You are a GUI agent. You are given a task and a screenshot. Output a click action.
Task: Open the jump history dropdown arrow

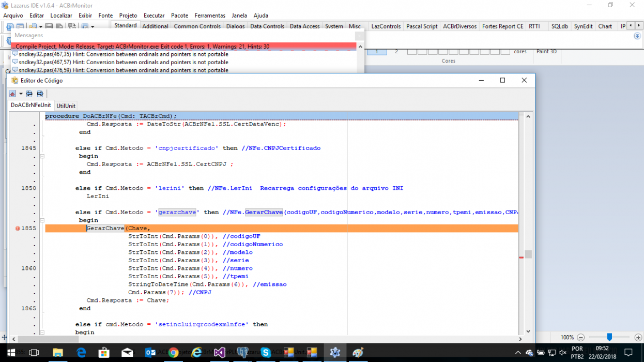click(x=21, y=94)
